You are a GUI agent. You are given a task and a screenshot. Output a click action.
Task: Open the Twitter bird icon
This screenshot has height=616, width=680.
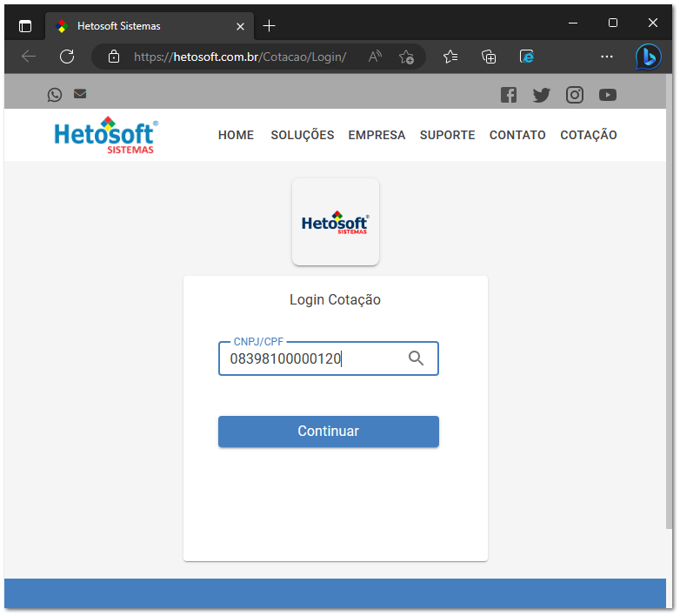(x=541, y=95)
